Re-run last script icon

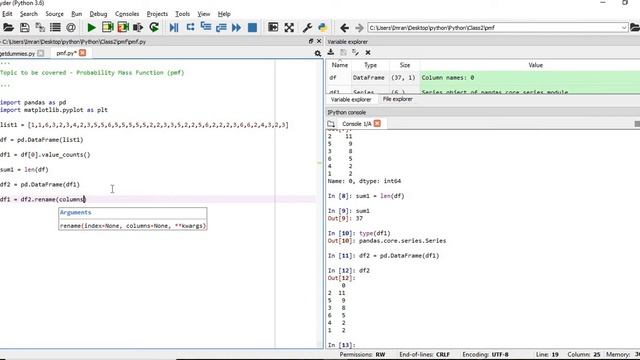[x=154, y=27]
